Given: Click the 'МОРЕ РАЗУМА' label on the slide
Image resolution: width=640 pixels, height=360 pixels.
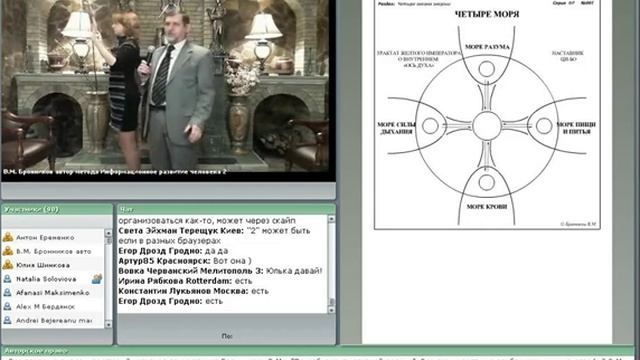Looking at the screenshot, I should [487, 47].
